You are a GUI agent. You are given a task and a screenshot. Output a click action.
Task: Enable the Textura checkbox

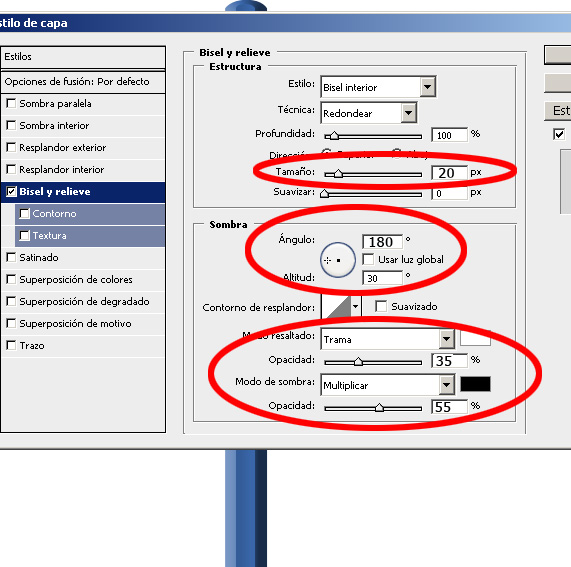(x=24, y=236)
